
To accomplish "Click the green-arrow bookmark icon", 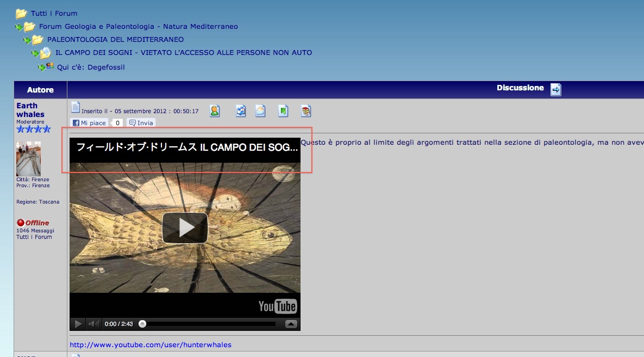I will 283,110.
